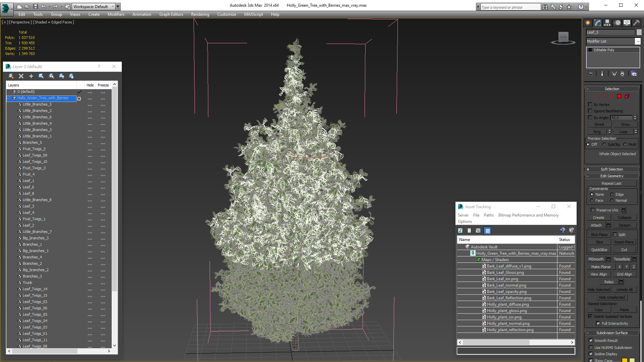Select Polygon sub-object level red square
Viewport: 644px width, 362px height.
(x=619, y=97)
